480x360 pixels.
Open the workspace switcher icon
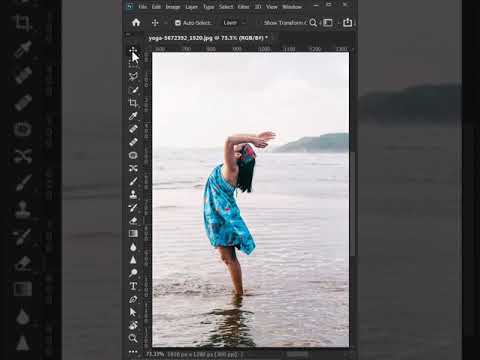pos(328,23)
